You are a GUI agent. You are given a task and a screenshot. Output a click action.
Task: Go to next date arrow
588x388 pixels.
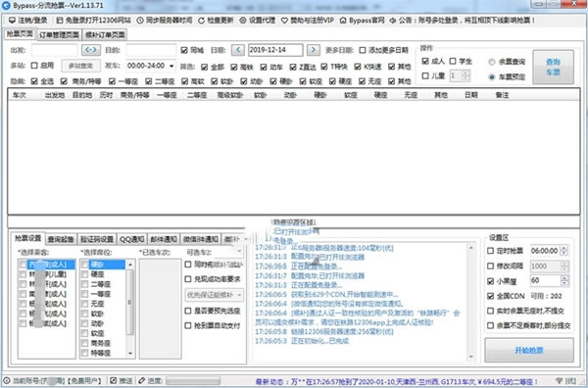coord(314,50)
